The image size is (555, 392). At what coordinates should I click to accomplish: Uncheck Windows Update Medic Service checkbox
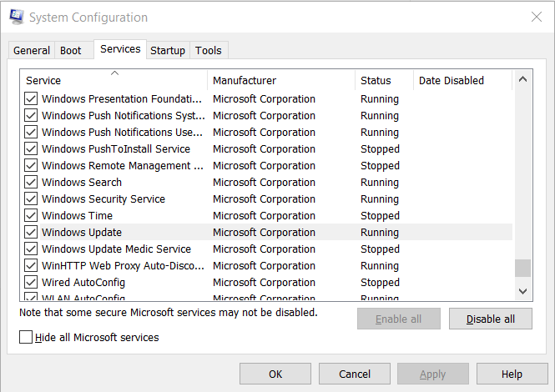pos(31,249)
